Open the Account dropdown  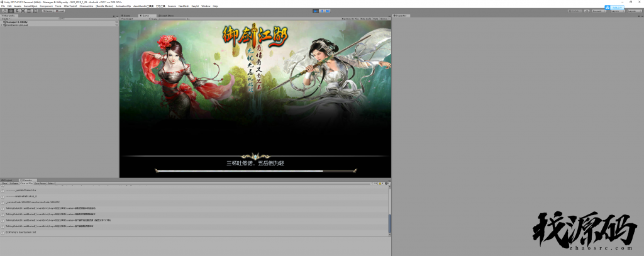pos(599,11)
